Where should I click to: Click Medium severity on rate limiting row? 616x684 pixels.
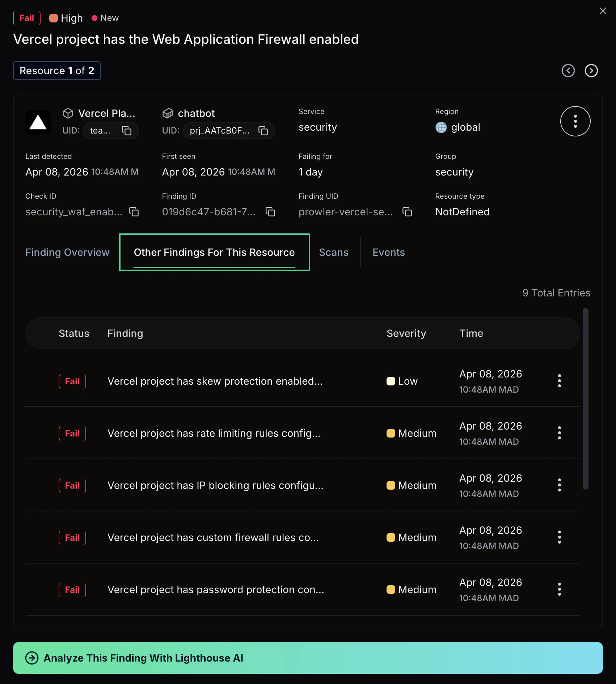point(412,433)
